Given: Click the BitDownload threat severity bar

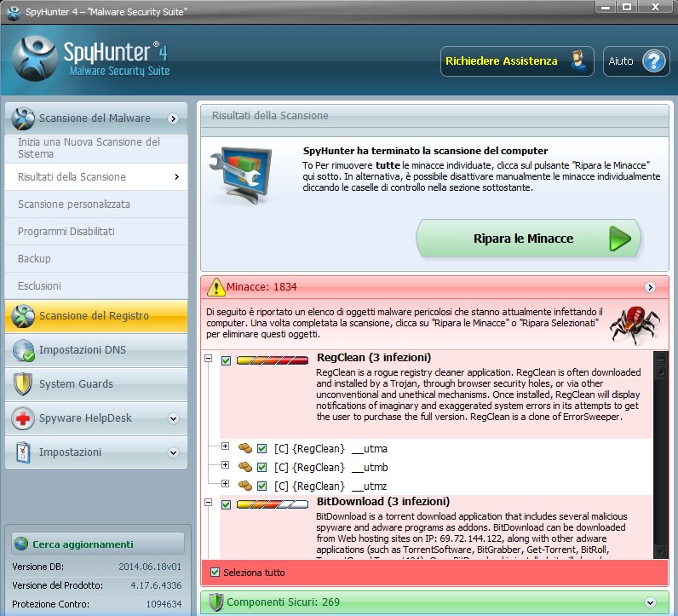Looking at the screenshot, I should click(x=273, y=504).
